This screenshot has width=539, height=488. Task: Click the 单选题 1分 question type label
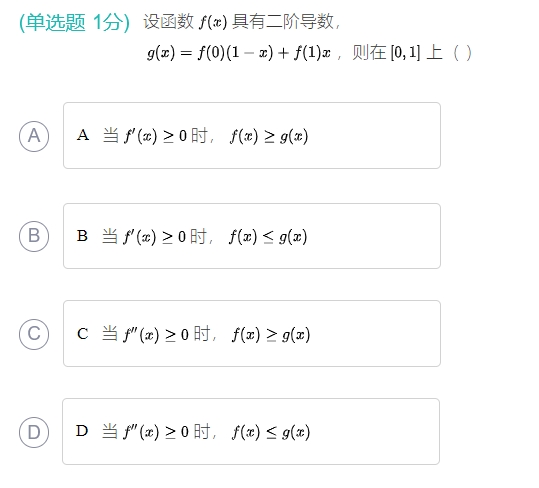coord(74,23)
